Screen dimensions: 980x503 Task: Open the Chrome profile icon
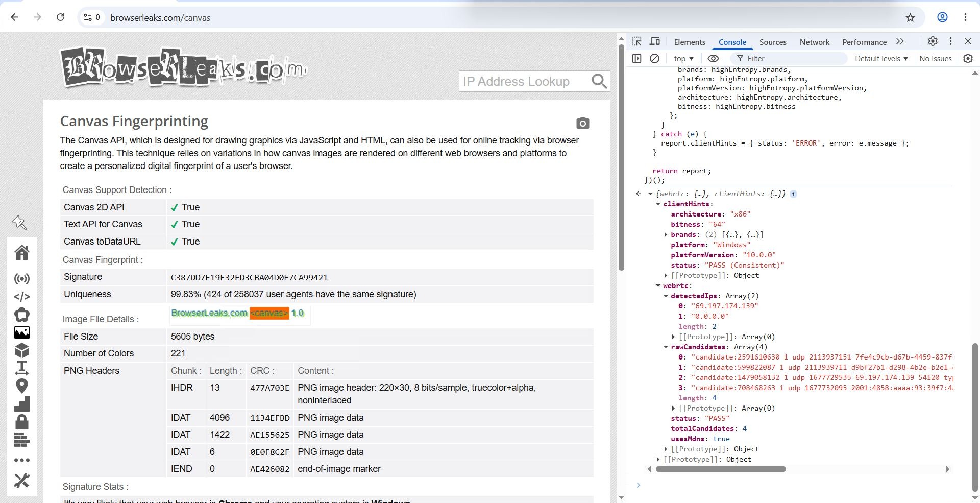942,17
